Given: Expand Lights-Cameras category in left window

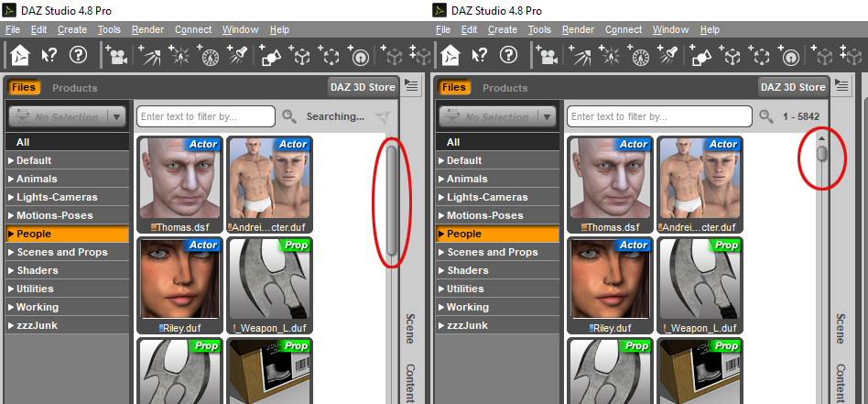Looking at the screenshot, I should coord(10,197).
